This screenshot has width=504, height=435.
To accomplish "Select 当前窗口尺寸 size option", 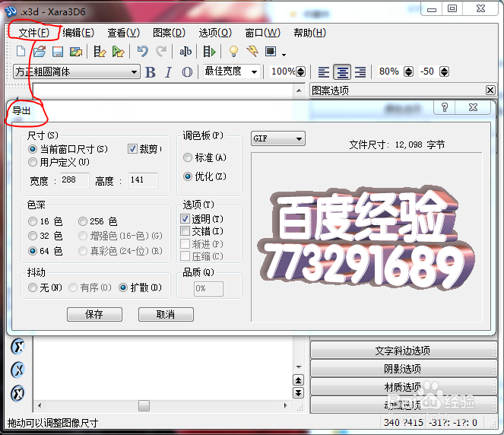I will tap(68, 149).
